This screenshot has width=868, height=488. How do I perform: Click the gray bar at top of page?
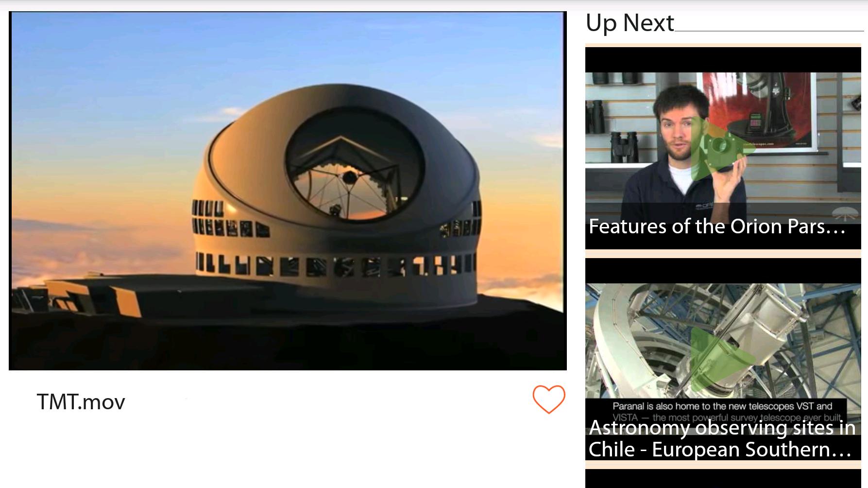tap(434, 5)
